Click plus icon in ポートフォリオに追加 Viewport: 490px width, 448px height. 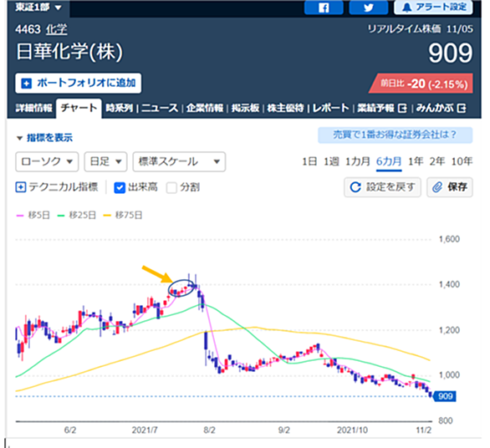(26, 84)
